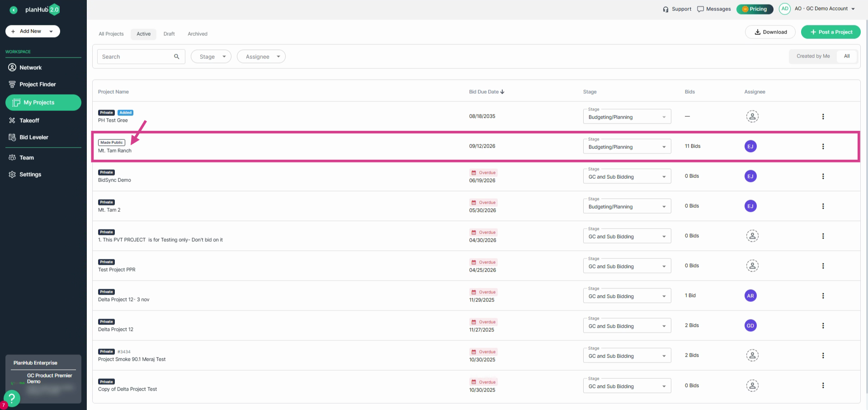Open the more options menu for Mt. Tam Ranch

823,146
